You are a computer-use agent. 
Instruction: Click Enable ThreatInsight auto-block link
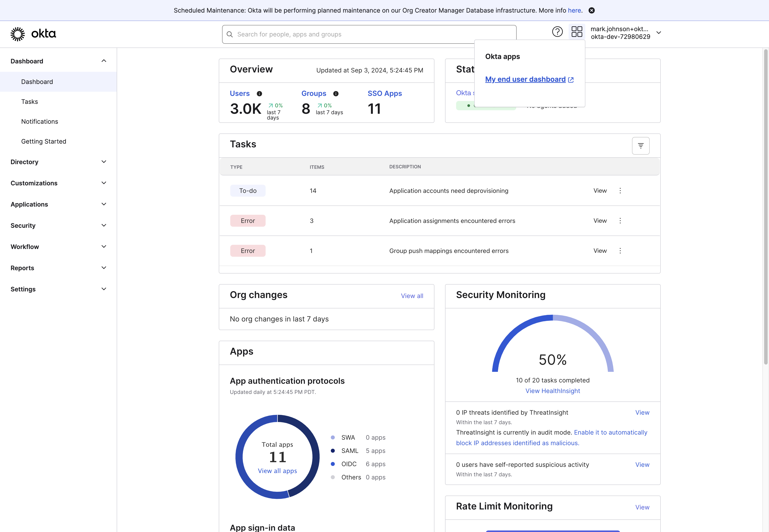point(552,438)
